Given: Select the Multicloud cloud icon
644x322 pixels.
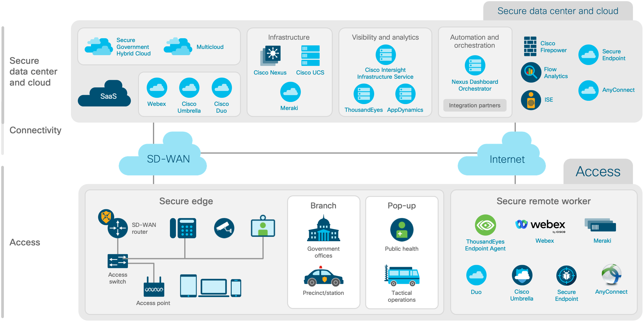Looking at the screenshot, I should pyautogui.click(x=178, y=46).
